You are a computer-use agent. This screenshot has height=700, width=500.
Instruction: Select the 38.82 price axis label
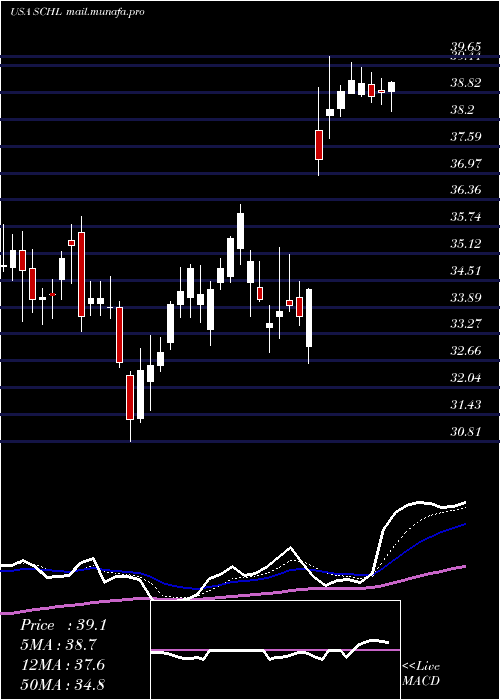466,83
